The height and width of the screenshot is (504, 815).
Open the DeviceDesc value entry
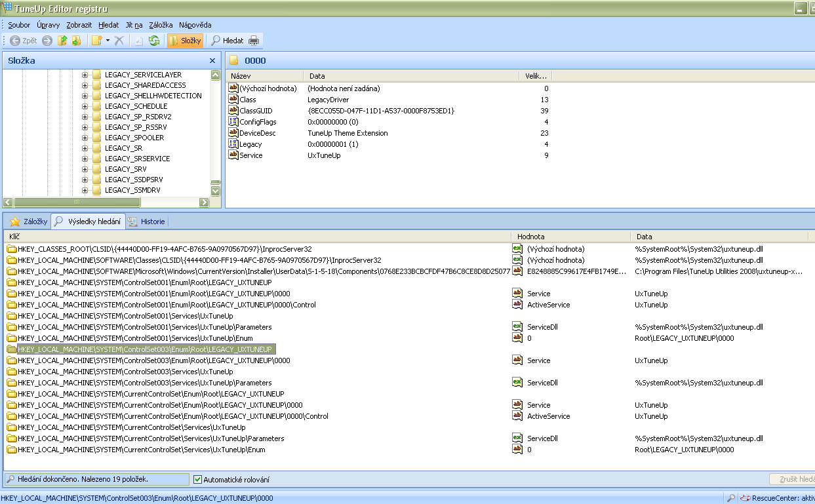pyautogui.click(x=257, y=133)
